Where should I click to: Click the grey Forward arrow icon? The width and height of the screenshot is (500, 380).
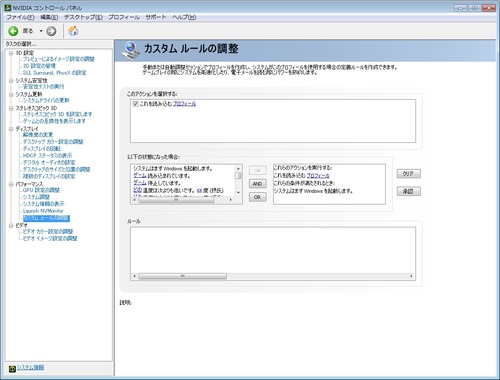pos(51,31)
